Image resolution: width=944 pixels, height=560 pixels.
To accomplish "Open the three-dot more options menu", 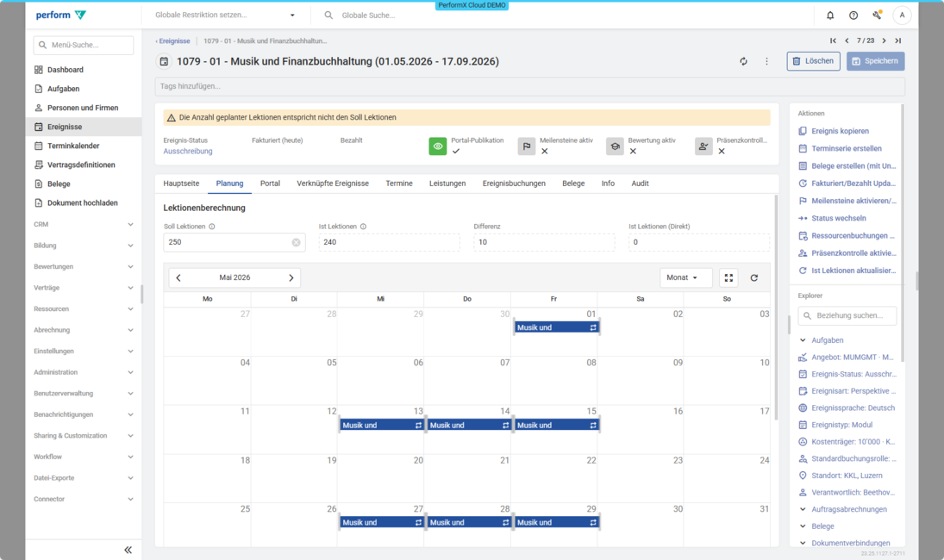I will coord(766,61).
